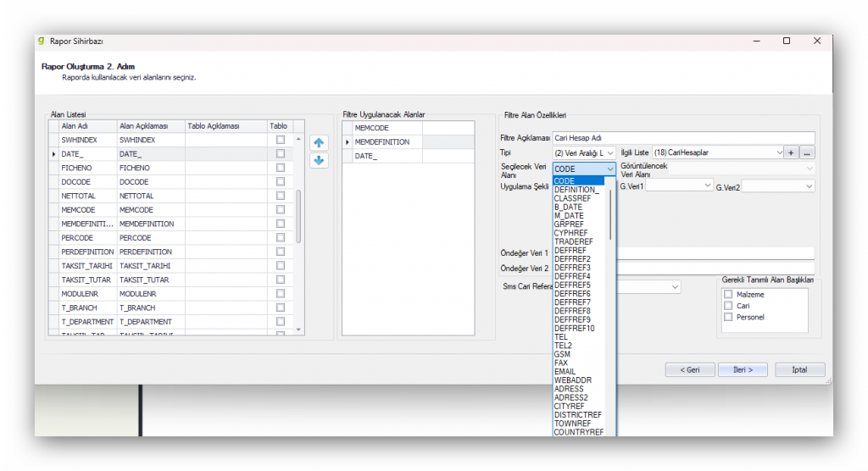This screenshot has width=868, height=471.
Task: Select TAKSIT_TARIHI row in Alan Listesi
Action: click(x=171, y=266)
